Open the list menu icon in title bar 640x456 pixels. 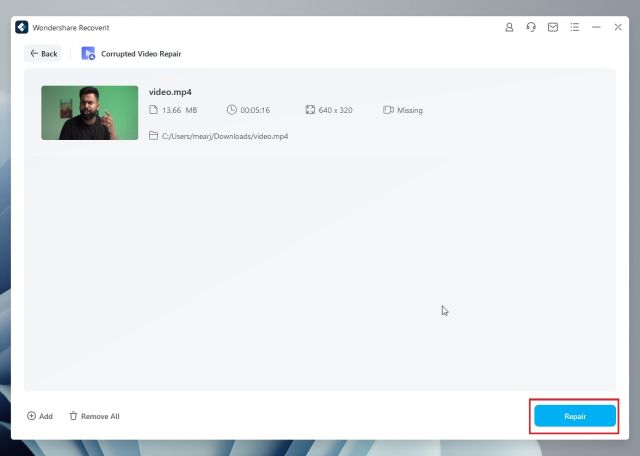click(575, 27)
